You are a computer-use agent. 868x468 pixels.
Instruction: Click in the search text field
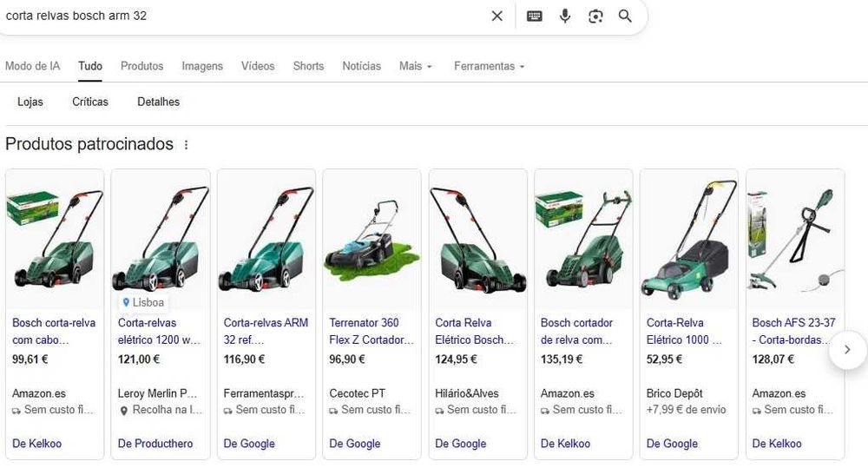[244, 16]
